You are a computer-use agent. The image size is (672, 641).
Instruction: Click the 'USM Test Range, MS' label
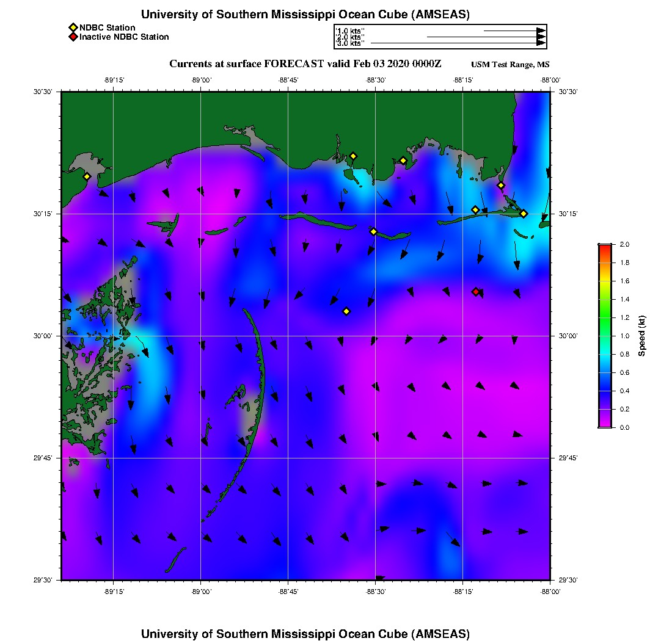(x=510, y=65)
